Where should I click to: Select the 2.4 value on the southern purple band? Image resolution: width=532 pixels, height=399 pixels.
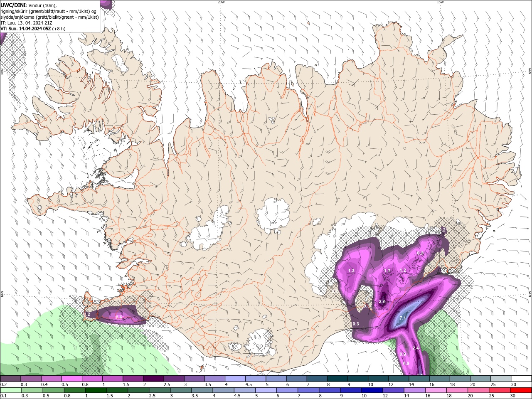point(416,348)
